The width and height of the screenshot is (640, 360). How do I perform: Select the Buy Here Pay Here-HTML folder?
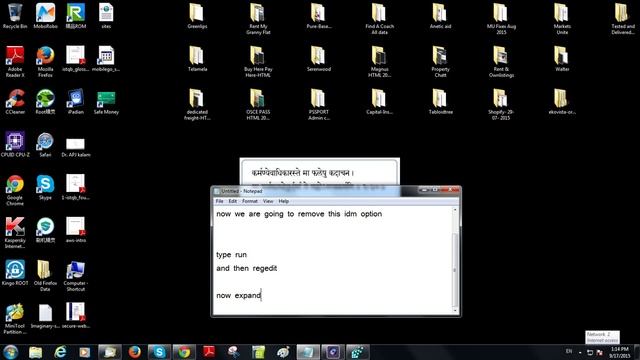click(x=258, y=62)
